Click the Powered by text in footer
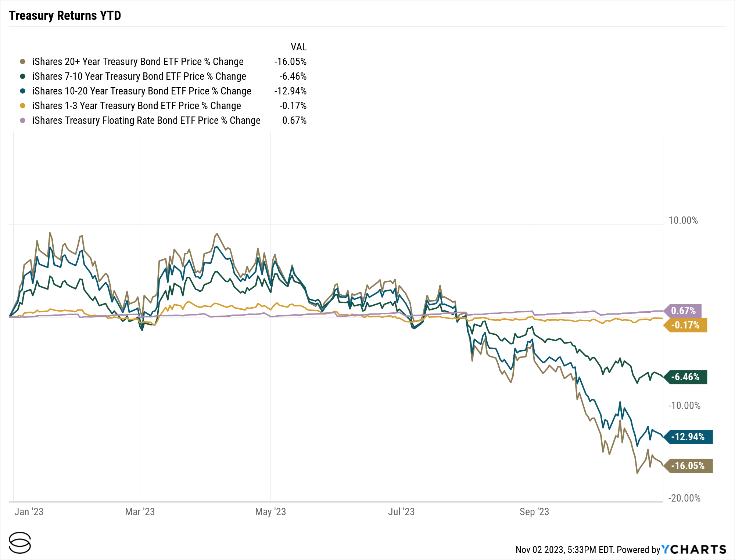This screenshot has width=735, height=560. 638,550
